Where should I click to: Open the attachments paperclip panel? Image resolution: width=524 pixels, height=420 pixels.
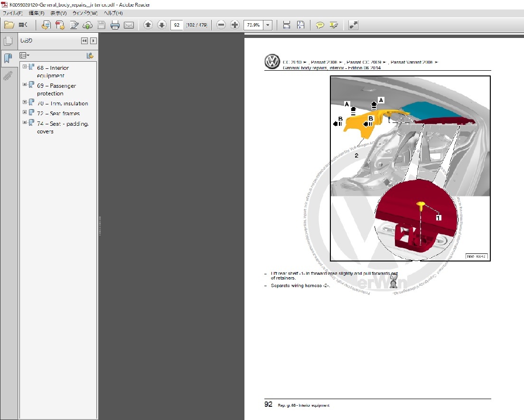(8, 76)
